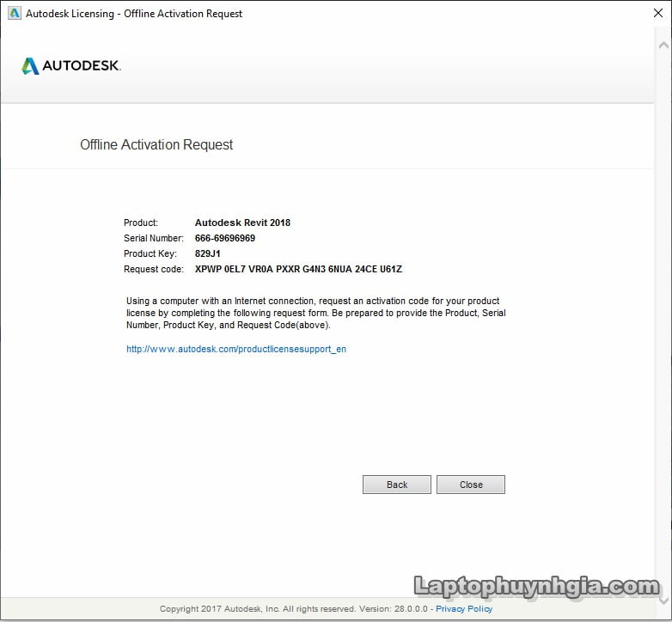Click the copyright 2017 Autodesk text
Image resolution: width=672 pixels, height=622 pixels.
pos(294,609)
